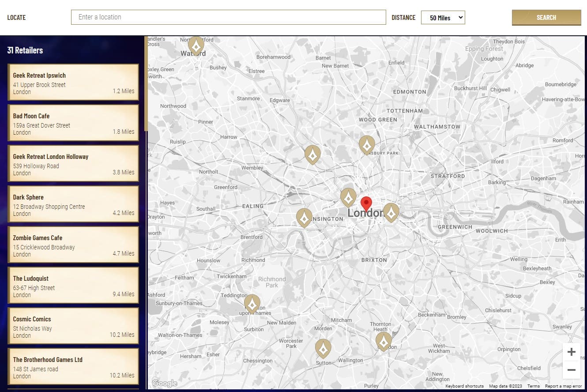Screen dimensions: 587x392
Task: Click the BRIXTON label on the map
Action: pyautogui.click(x=374, y=260)
